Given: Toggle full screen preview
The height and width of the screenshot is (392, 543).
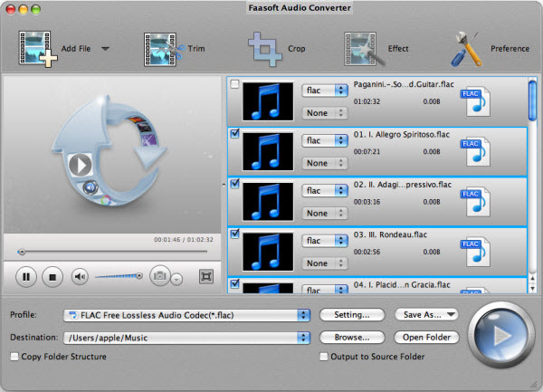Looking at the screenshot, I should point(206,276).
